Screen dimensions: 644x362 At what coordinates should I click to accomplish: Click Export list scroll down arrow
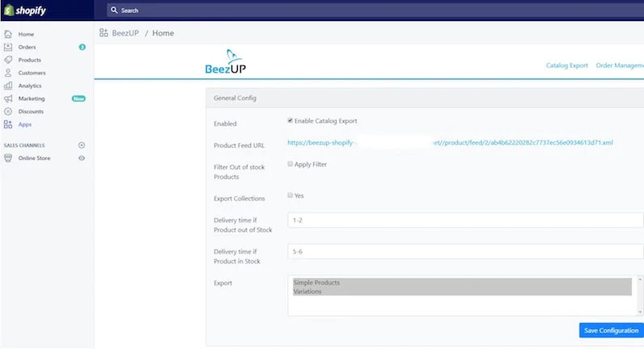pyautogui.click(x=639, y=312)
